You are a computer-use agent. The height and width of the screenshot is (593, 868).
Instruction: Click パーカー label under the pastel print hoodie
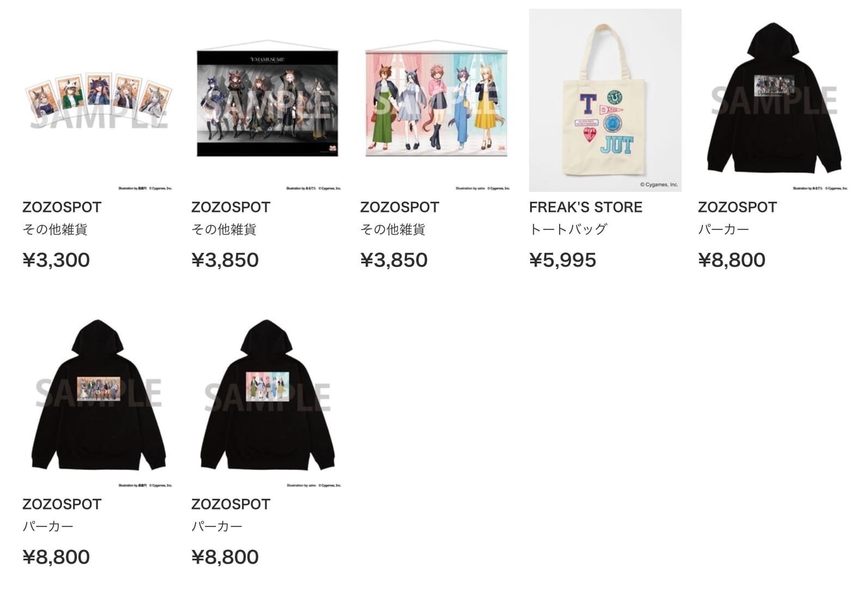[x=217, y=527]
